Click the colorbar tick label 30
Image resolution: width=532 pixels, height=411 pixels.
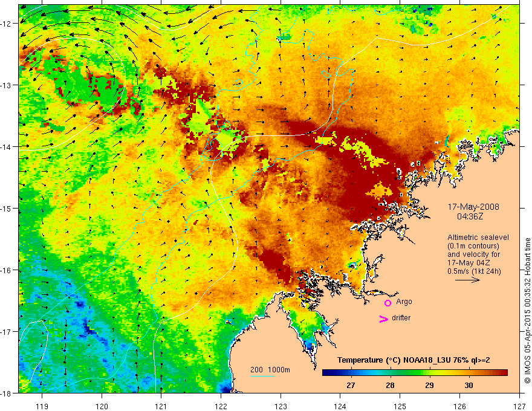(469, 385)
